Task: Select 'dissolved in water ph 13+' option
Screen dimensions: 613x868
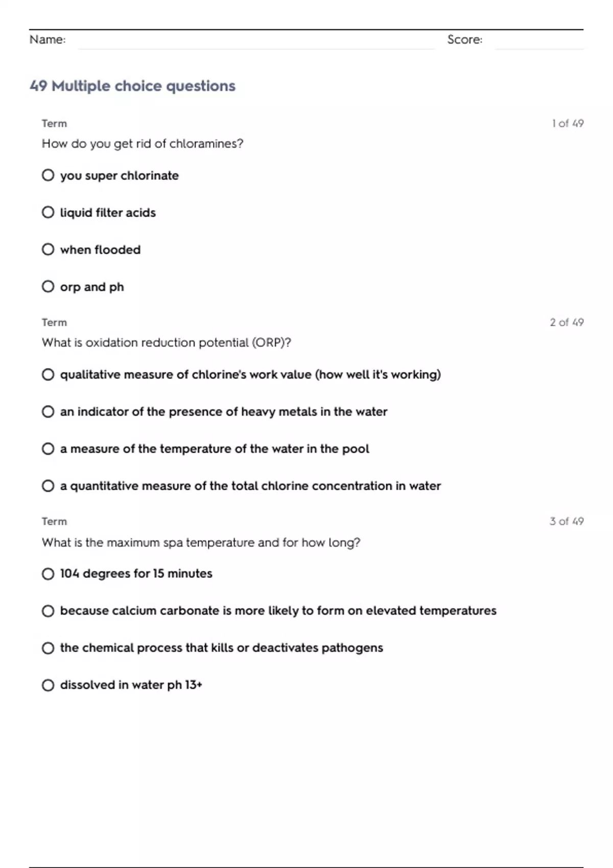Action: coord(48,685)
